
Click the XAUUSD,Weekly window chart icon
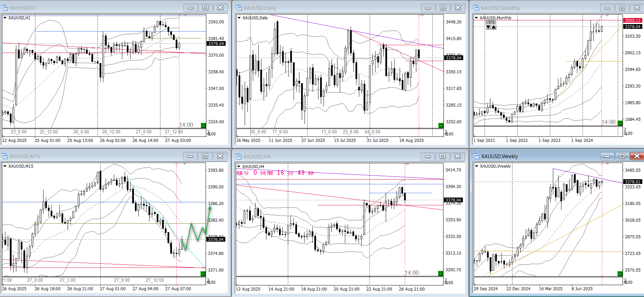[476, 156]
